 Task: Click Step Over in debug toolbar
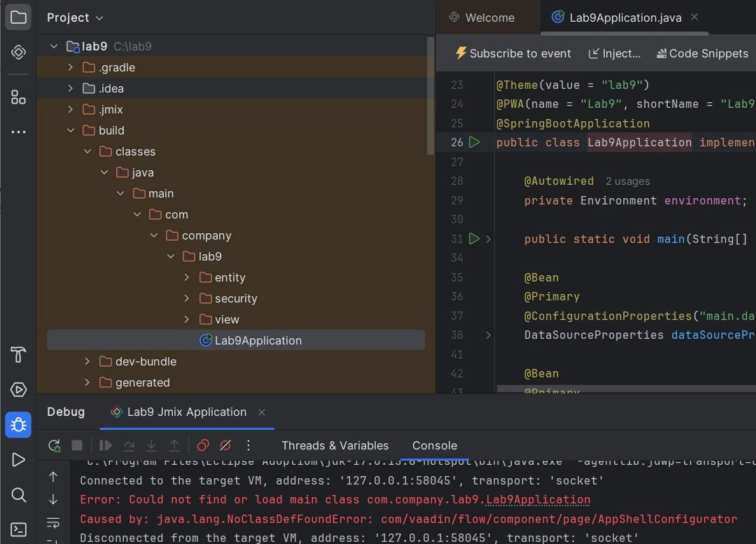[129, 445]
